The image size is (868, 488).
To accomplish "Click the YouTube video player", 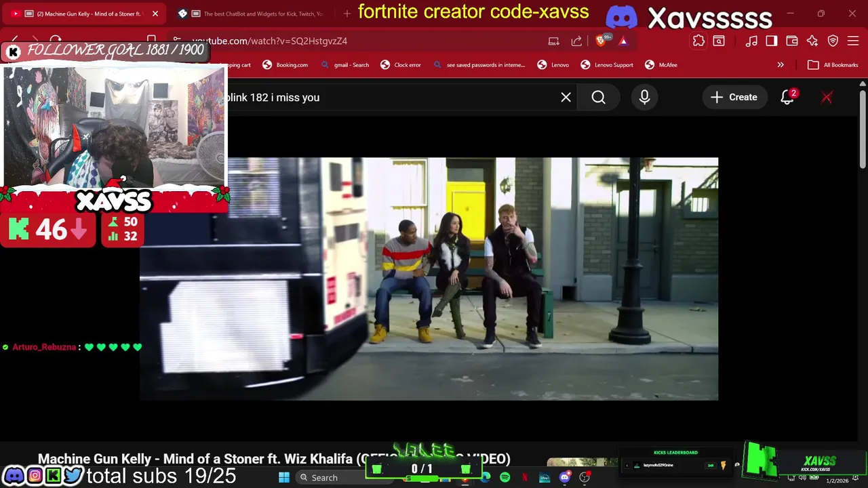I will click(x=429, y=279).
